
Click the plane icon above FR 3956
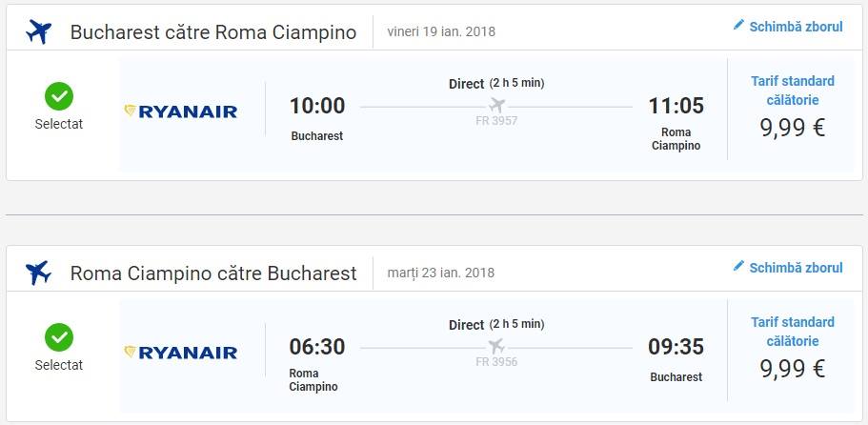(x=496, y=345)
